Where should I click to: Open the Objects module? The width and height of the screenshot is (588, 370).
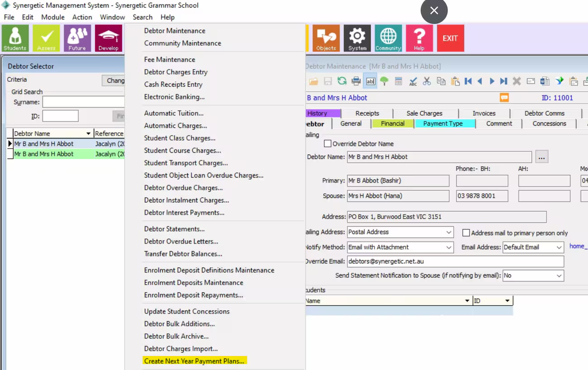click(x=326, y=38)
